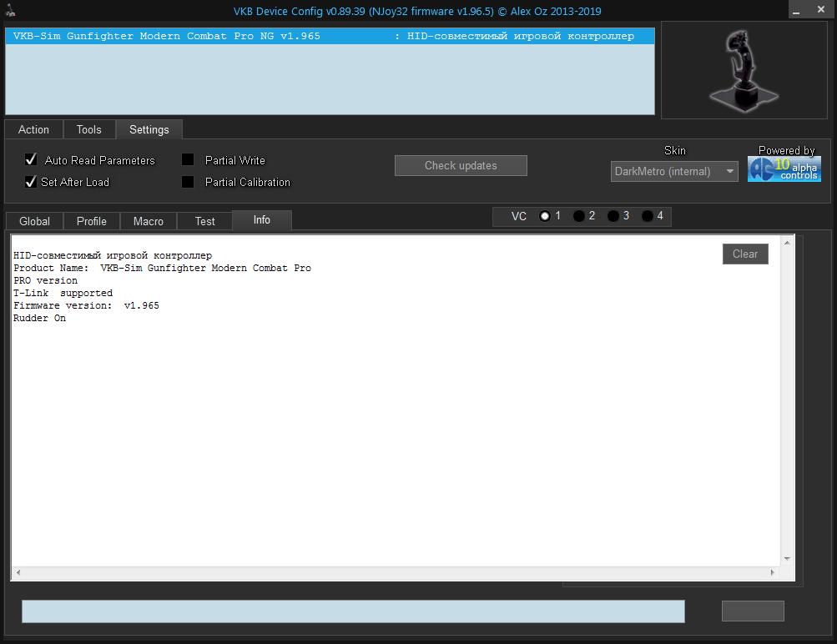Select VKB-Sim Gunfighter device row in list
The width and height of the screenshot is (837, 644).
[x=330, y=36]
